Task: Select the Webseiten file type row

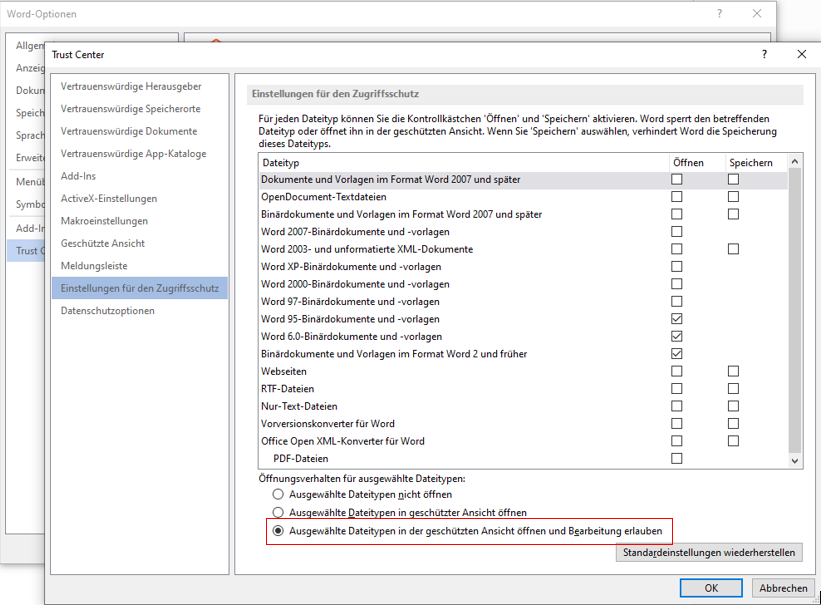Action: pyautogui.click(x=284, y=372)
